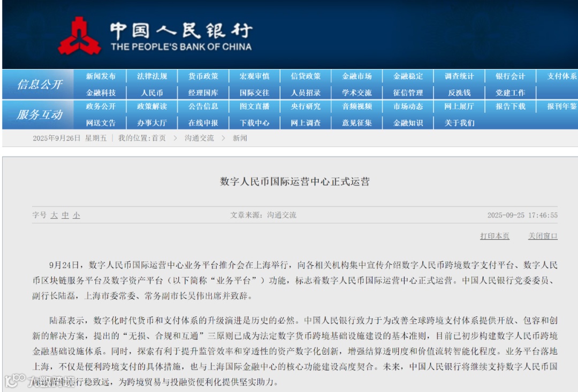Visit 网上调查 page
This screenshot has width=578, height=392.
click(306, 123)
